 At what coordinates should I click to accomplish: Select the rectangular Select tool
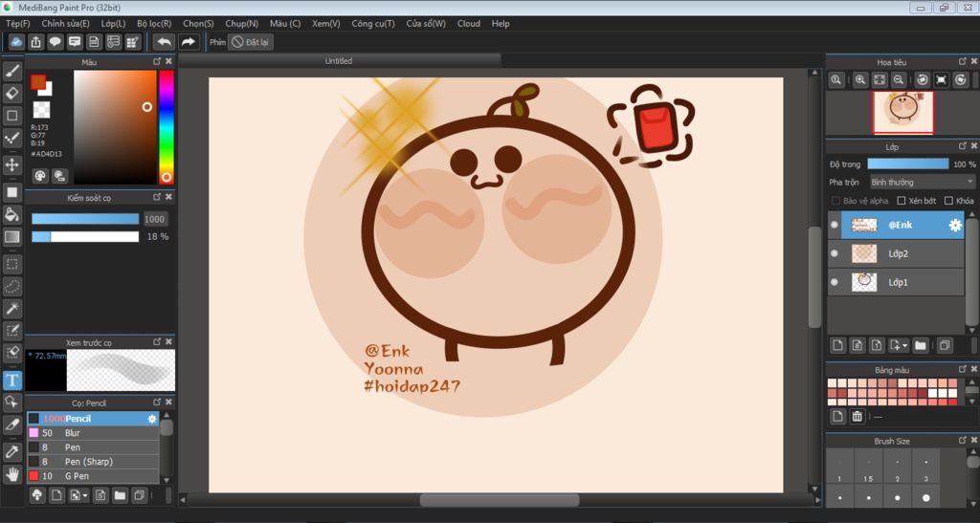[x=11, y=264]
